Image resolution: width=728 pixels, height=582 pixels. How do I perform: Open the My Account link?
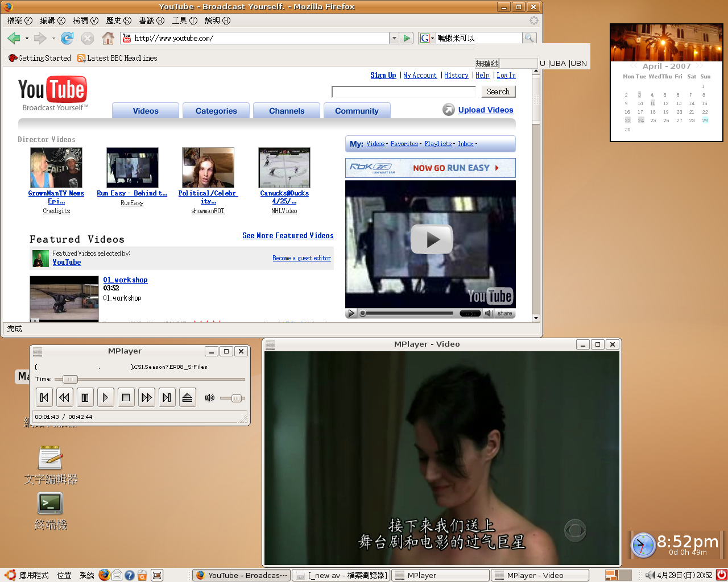pos(420,75)
